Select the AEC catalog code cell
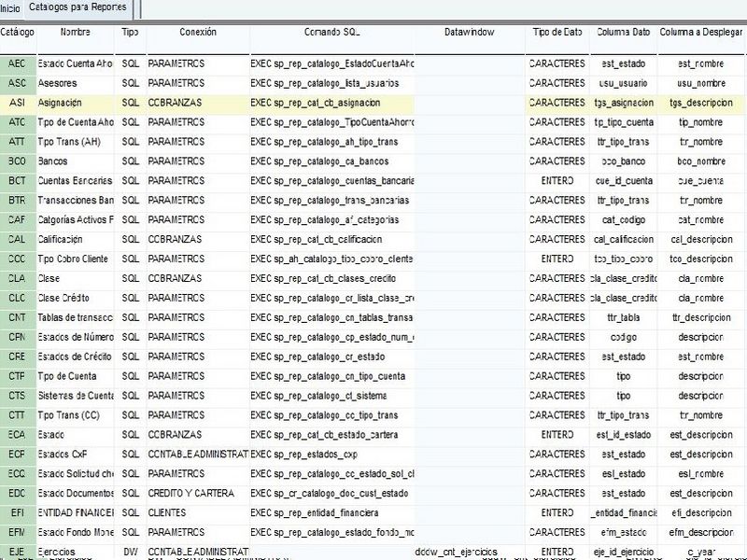Screen dimensions: 747x560 (17, 64)
